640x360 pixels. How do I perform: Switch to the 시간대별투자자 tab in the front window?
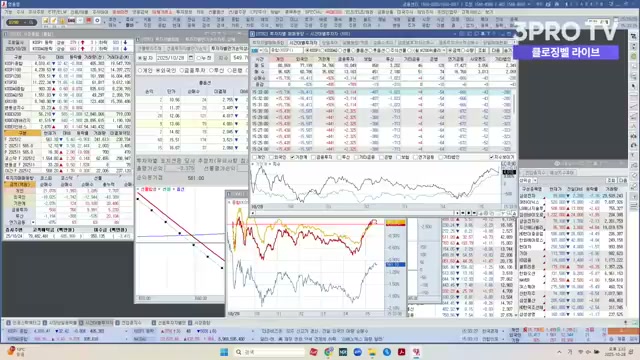coord(302,42)
